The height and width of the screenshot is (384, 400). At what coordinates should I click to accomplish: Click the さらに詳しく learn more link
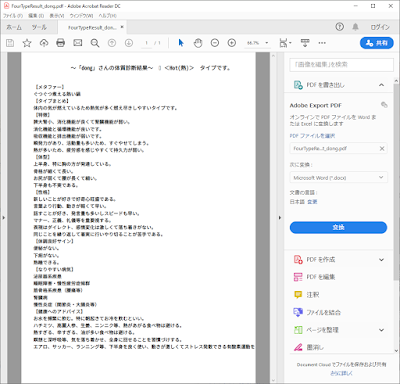tap(341, 373)
